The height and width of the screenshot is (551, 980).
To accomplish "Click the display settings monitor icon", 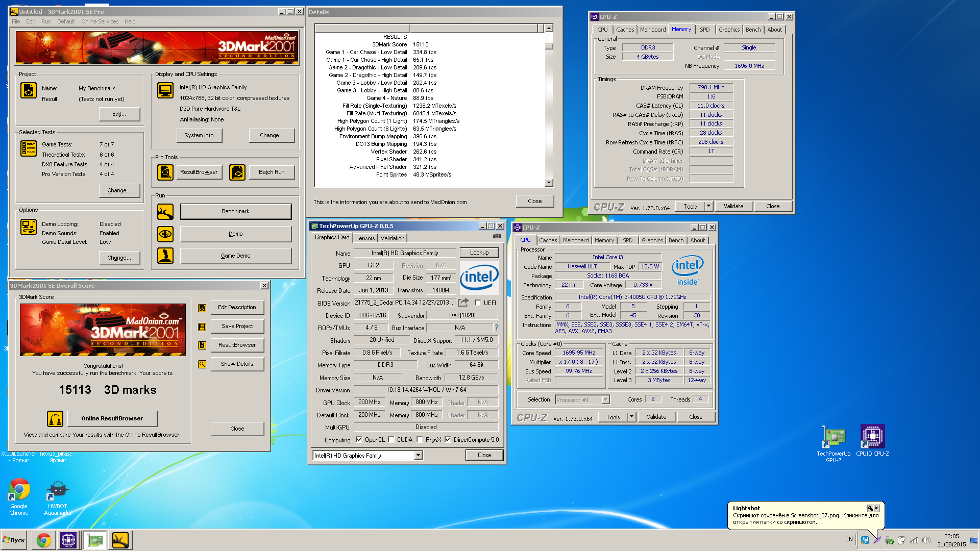I will click(165, 90).
